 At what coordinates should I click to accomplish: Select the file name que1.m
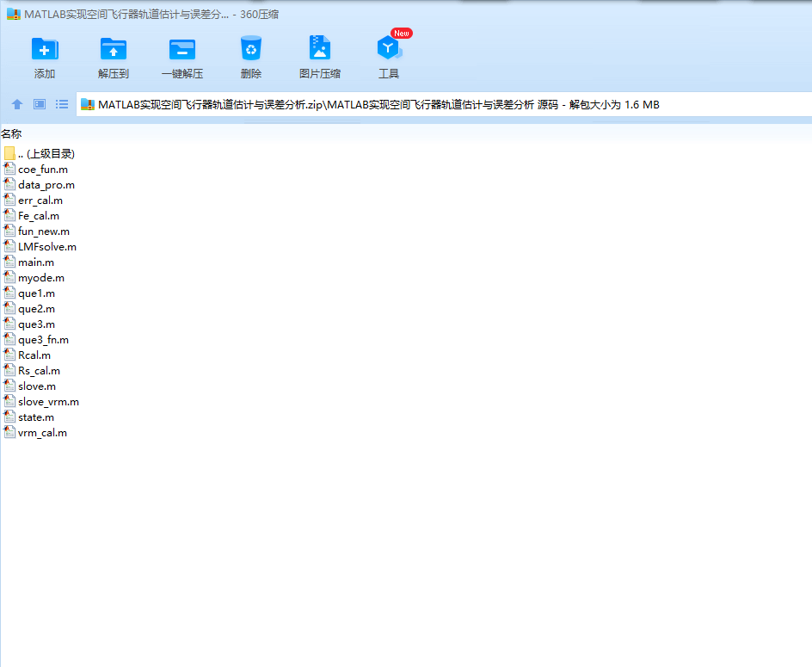click(x=37, y=293)
